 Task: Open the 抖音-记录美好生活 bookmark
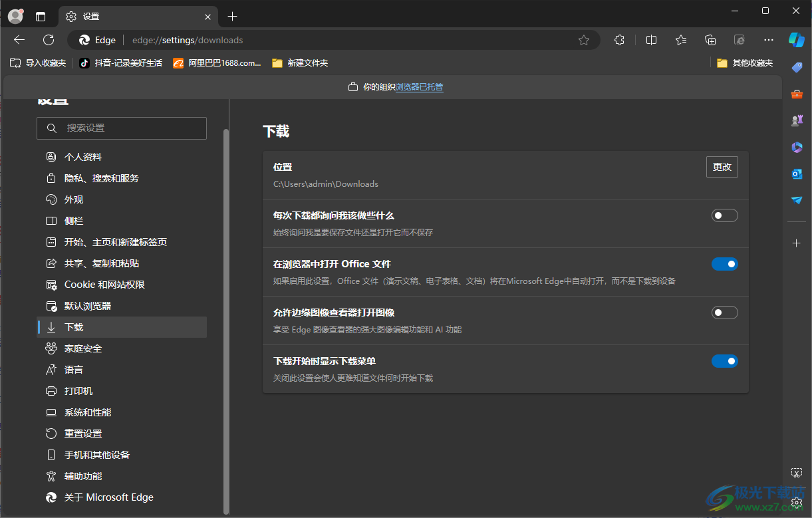120,63
